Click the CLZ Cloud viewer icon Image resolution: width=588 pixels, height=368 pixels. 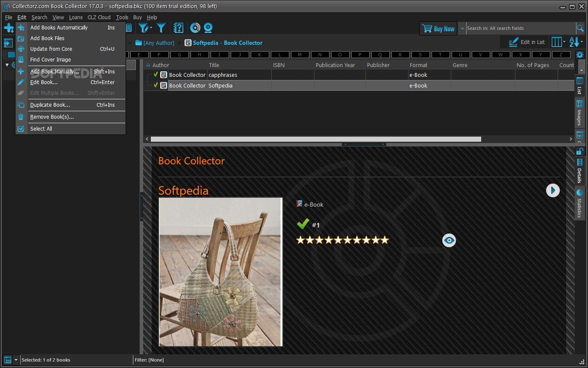(x=208, y=28)
